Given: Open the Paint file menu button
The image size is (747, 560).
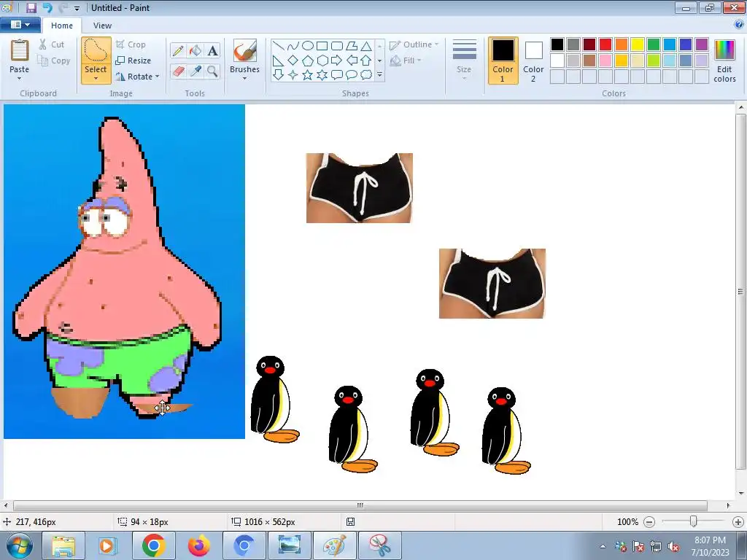Looking at the screenshot, I should (x=20, y=25).
